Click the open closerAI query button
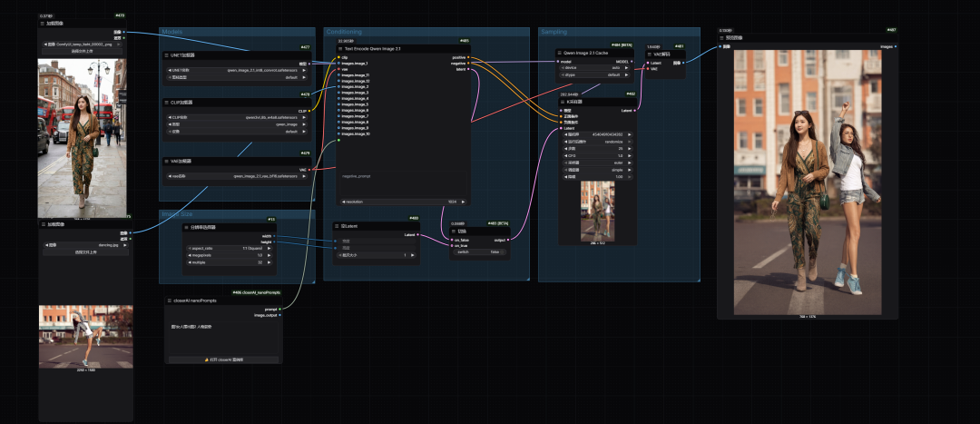This screenshot has width=980, height=424. tap(224, 360)
